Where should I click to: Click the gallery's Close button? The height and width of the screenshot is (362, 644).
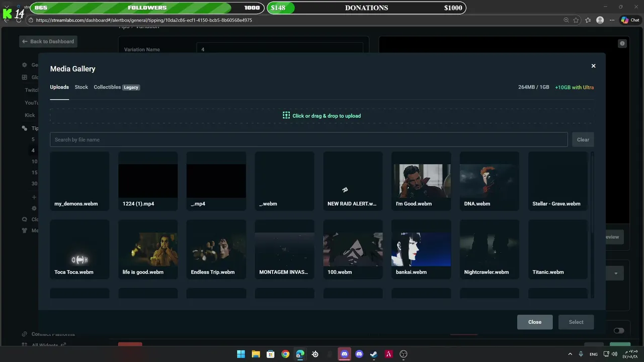click(x=535, y=322)
